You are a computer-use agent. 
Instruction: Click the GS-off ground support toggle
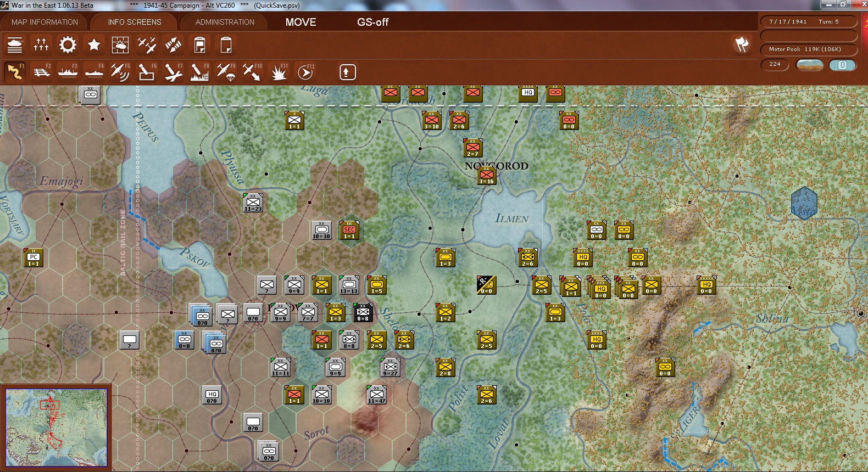372,22
